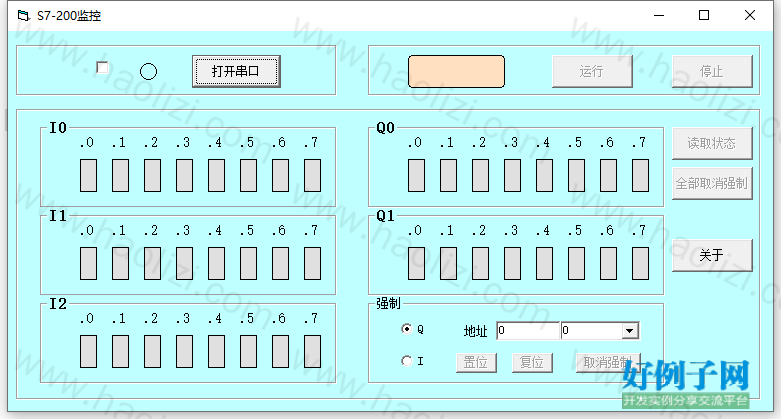
Task: Click the I0.5 input indicator
Action: click(x=248, y=175)
